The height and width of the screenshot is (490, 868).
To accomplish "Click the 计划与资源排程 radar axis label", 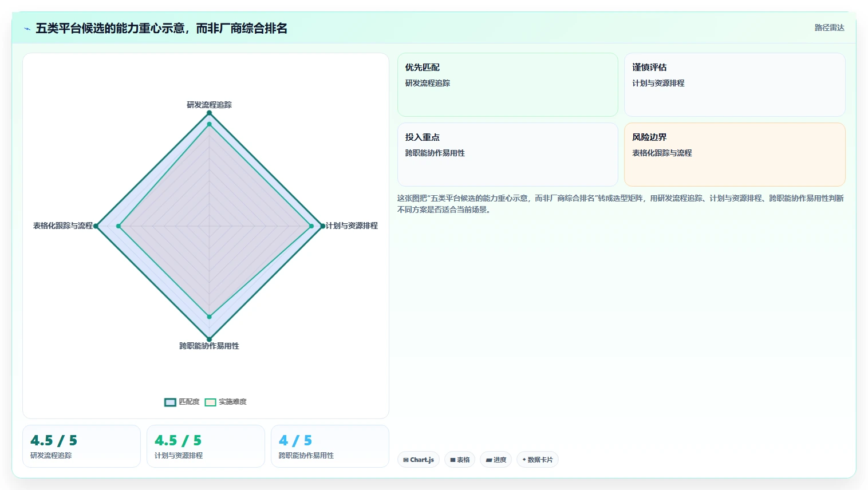I will 352,226.
